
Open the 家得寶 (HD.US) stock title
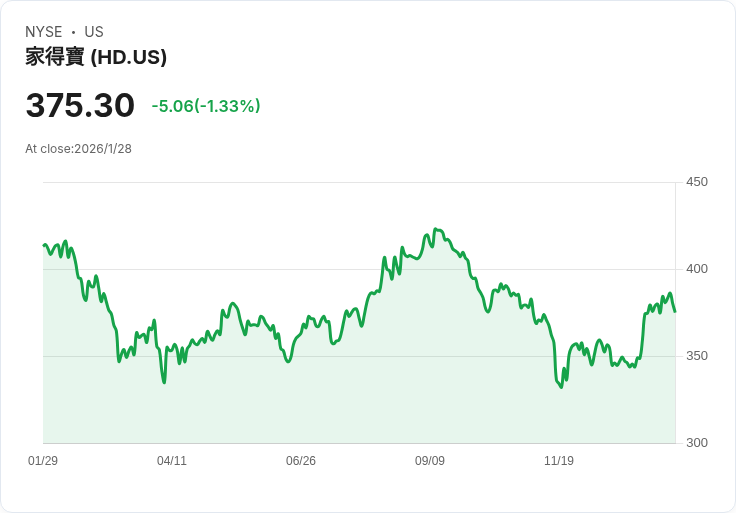point(96,57)
